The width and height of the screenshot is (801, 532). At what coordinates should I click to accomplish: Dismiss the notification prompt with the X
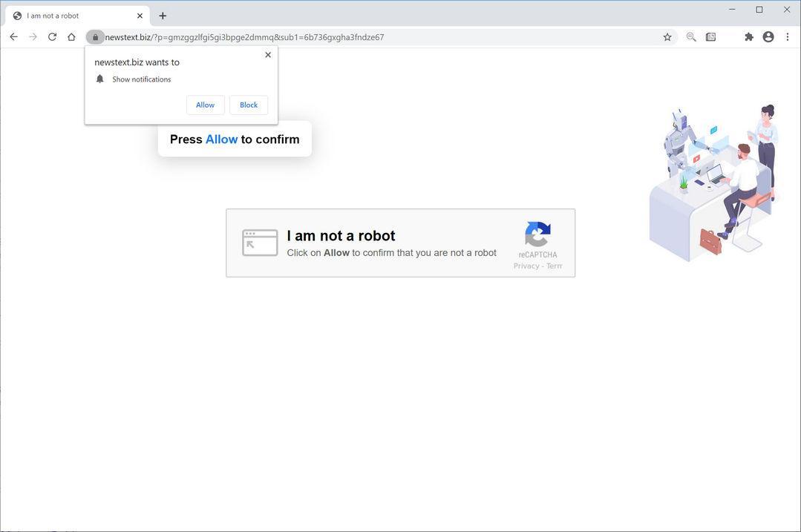pos(268,54)
